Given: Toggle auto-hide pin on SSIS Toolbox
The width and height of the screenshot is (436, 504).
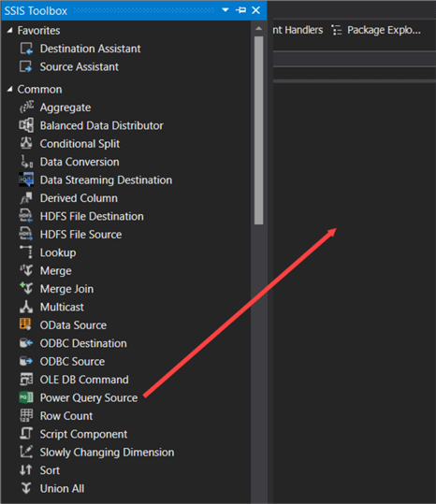Looking at the screenshot, I should click(x=240, y=10).
